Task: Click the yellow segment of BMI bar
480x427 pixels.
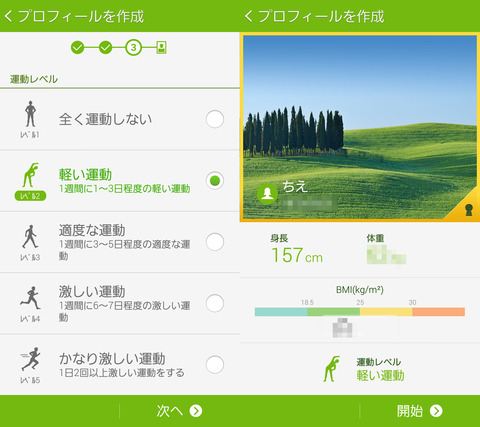Action: coord(386,312)
